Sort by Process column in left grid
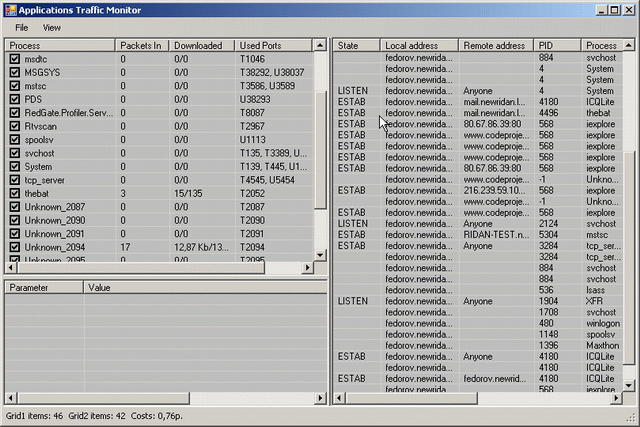The height and width of the screenshot is (427, 640). point(60,45)
